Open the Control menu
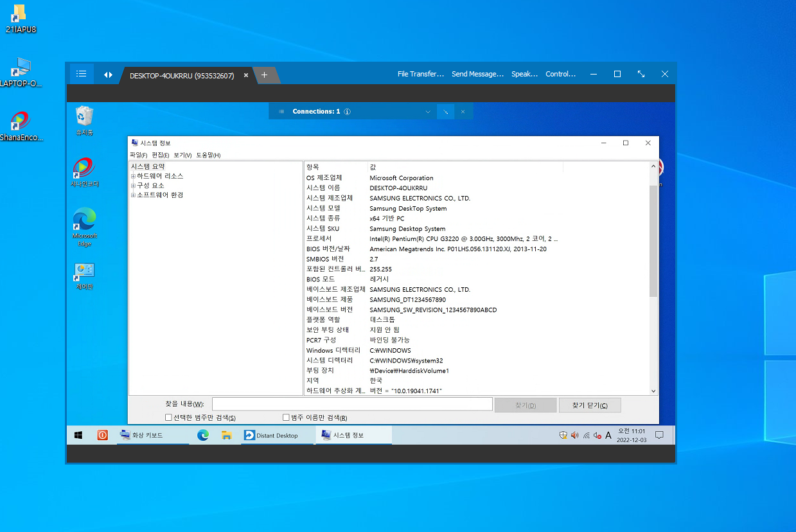The height and width of the screenshot is (532, 796). [x=561, y=74]
